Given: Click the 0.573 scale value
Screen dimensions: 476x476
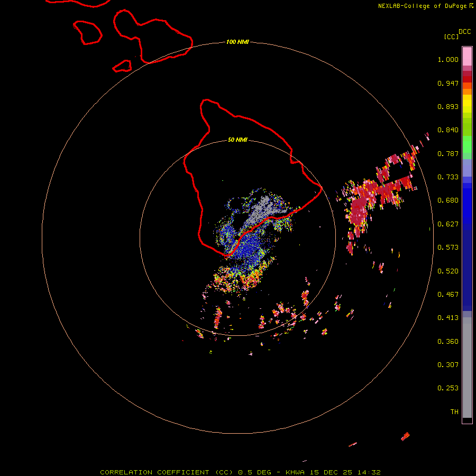Looking at the screenshot, I should [448, 248].
